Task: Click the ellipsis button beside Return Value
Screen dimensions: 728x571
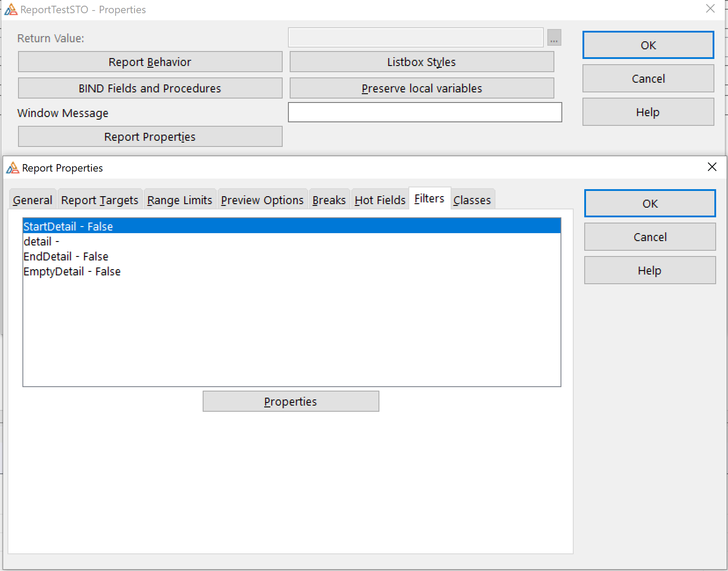Action: [x=554, y=38]
